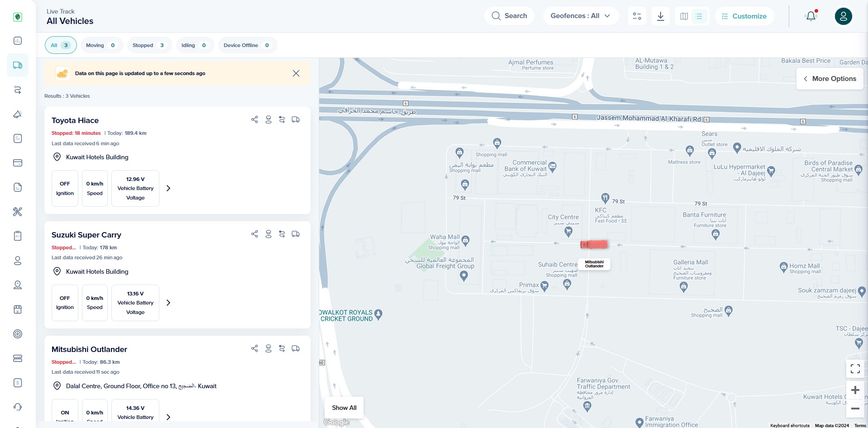
Task: Open the support headset sidebar icon
Action: [18, 407]
